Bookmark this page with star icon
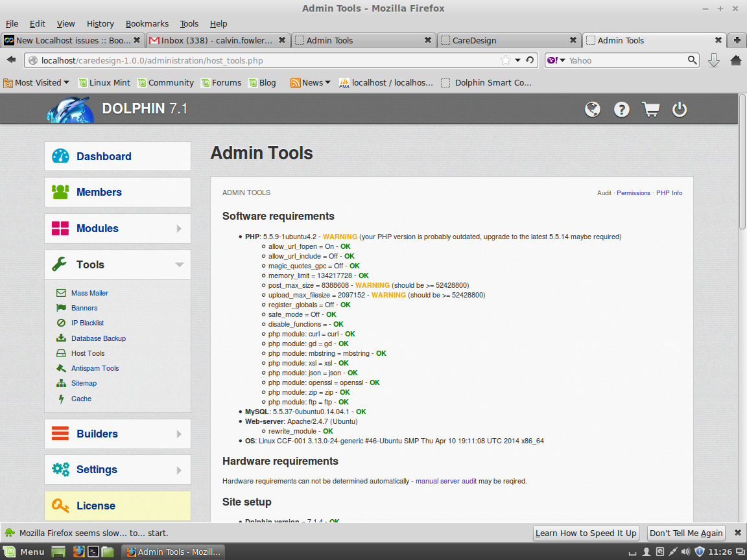Viewport: 747px width, 560px height. click(506, 60)
